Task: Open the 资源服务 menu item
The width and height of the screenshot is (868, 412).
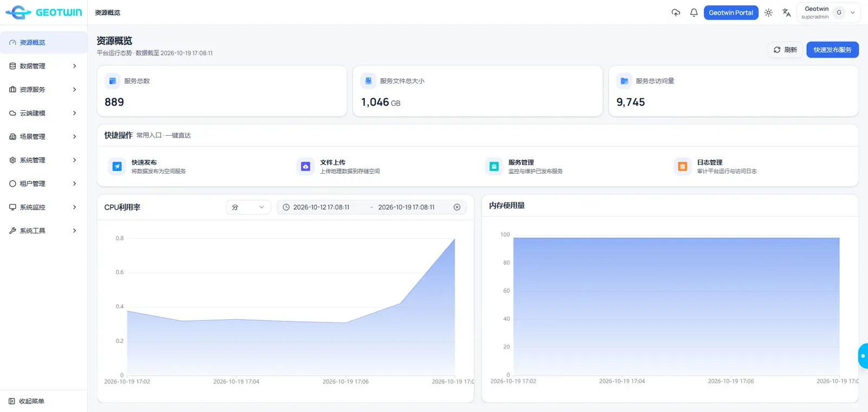Action: 43,90
